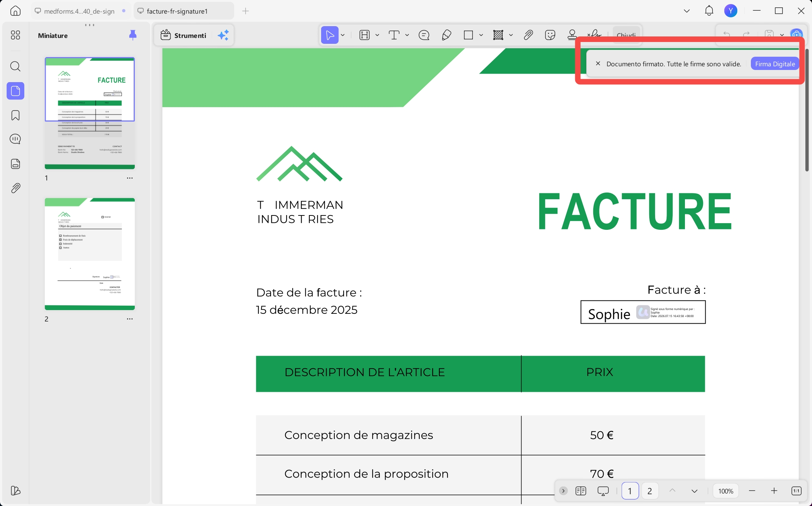Select the text highlight tool
The image size is (812, 506).
coord(364,35)
